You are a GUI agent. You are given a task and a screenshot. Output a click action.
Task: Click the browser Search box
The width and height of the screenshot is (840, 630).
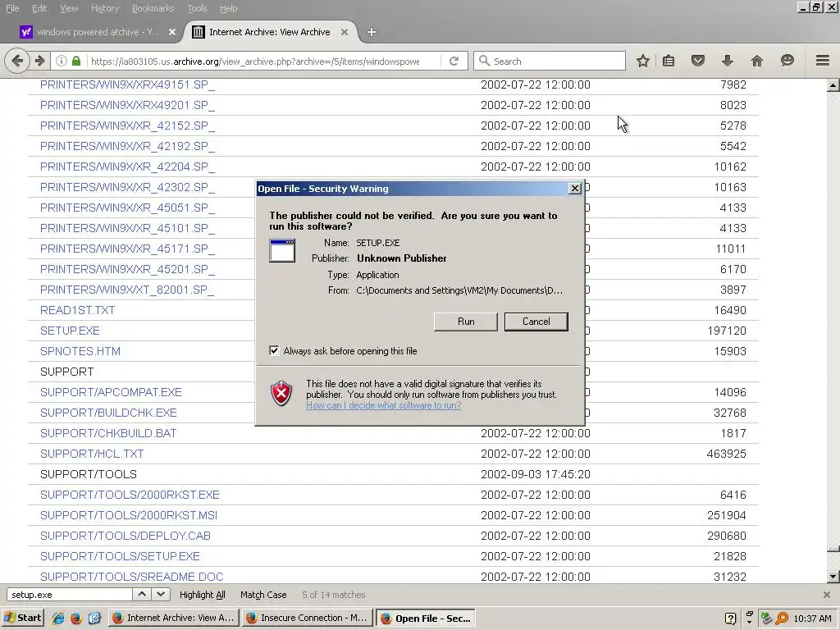(x=549, y=61)
